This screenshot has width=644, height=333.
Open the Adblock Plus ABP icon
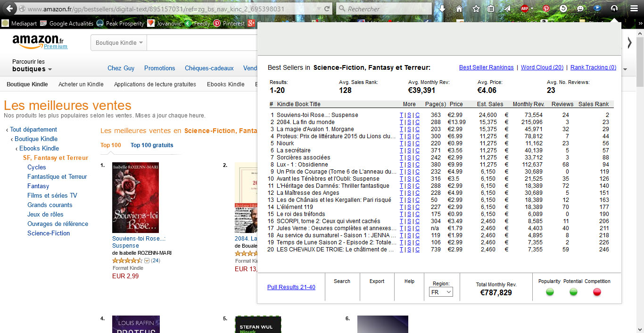point(524,8)
